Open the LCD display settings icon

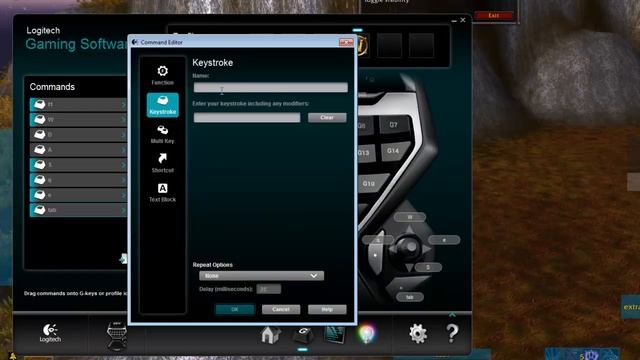tap(334, 335)
